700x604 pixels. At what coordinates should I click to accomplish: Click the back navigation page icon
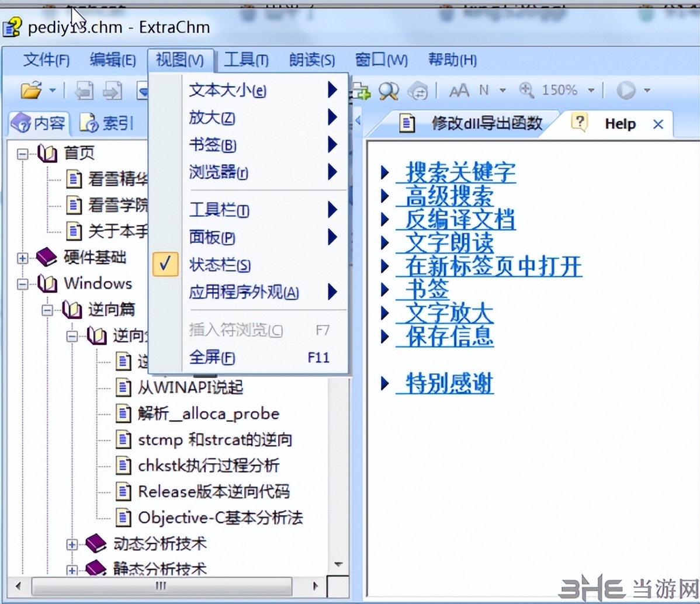tap(84, 91)
